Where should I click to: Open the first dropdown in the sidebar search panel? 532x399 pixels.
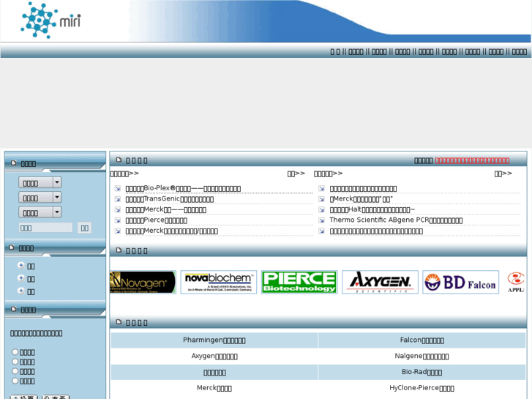coord(40,183)
